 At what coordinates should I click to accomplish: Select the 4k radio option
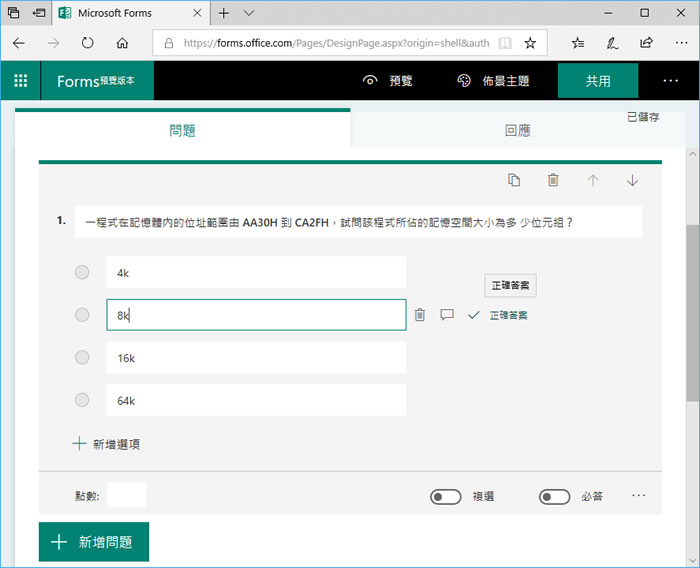tap(82, 272)
